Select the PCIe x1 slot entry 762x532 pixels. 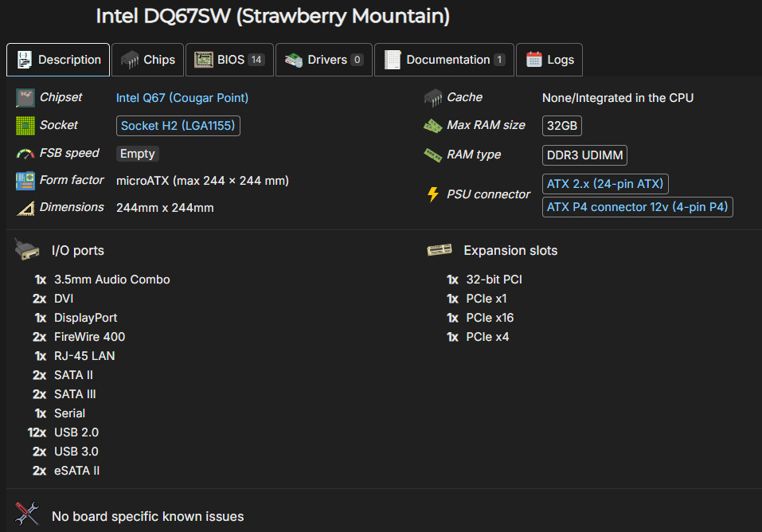pos(487,299)
